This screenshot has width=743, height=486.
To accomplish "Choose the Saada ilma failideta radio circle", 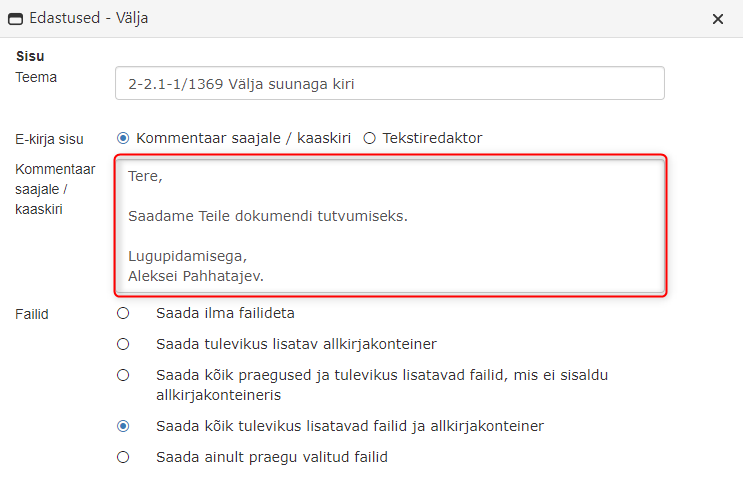I will coord(123,313).
